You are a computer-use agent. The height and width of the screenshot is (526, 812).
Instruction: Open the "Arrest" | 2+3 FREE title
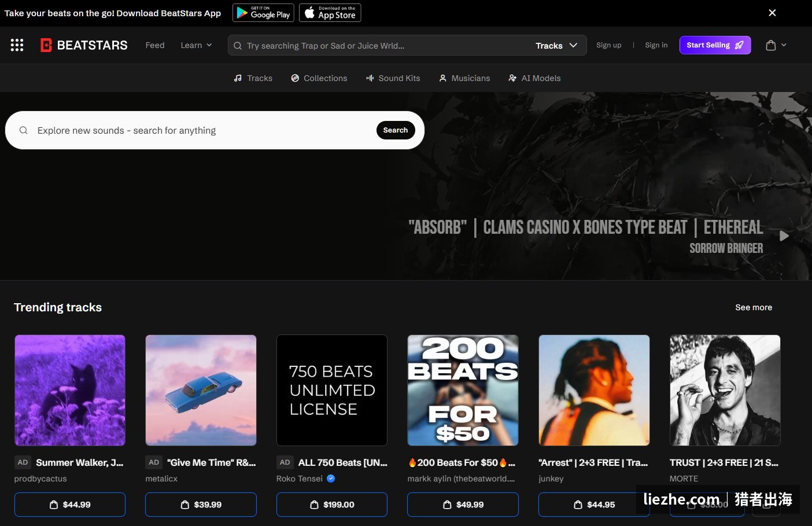pyautogui.click(x=593, y=462)
